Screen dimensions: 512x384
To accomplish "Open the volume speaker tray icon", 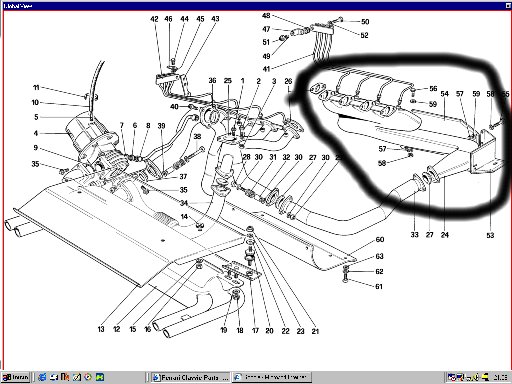I will (x=472, y=377).
